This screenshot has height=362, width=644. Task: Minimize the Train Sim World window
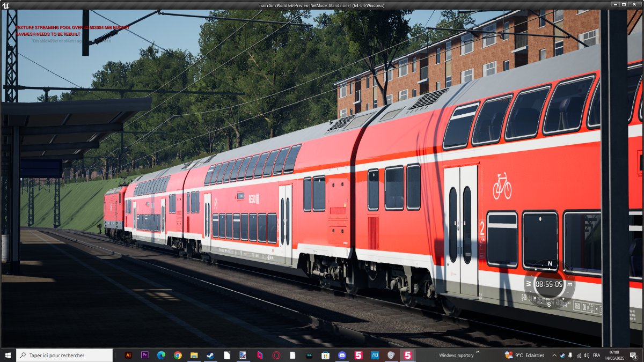(x=617, y=5)
